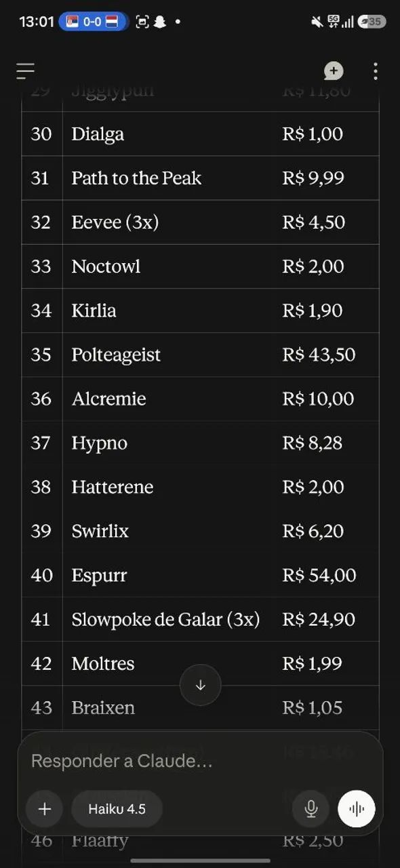Viewport: 400px width, 868px height.
Task: Select the Polteageist row name
Action: tap(116, 355)
